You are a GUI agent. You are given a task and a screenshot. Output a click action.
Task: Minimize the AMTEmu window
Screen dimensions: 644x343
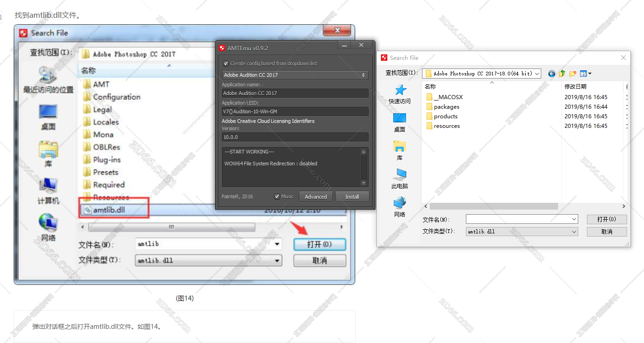coord(344,46)
